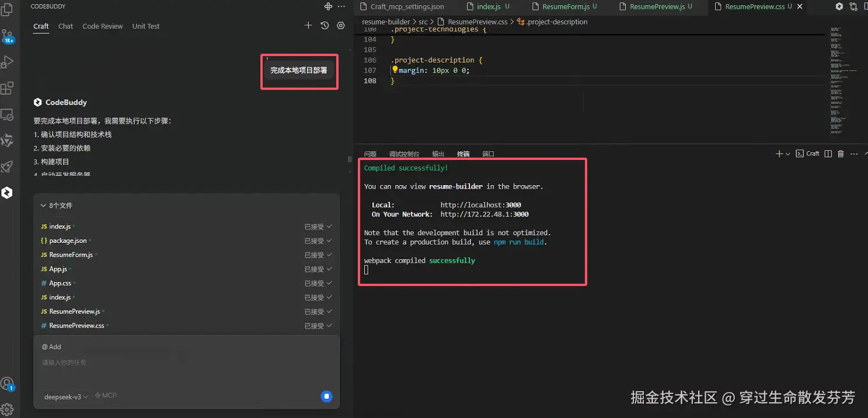Open the Extensions view in activity bar
The height and width of the screenshot is (418, 868).
pos(8,88)
